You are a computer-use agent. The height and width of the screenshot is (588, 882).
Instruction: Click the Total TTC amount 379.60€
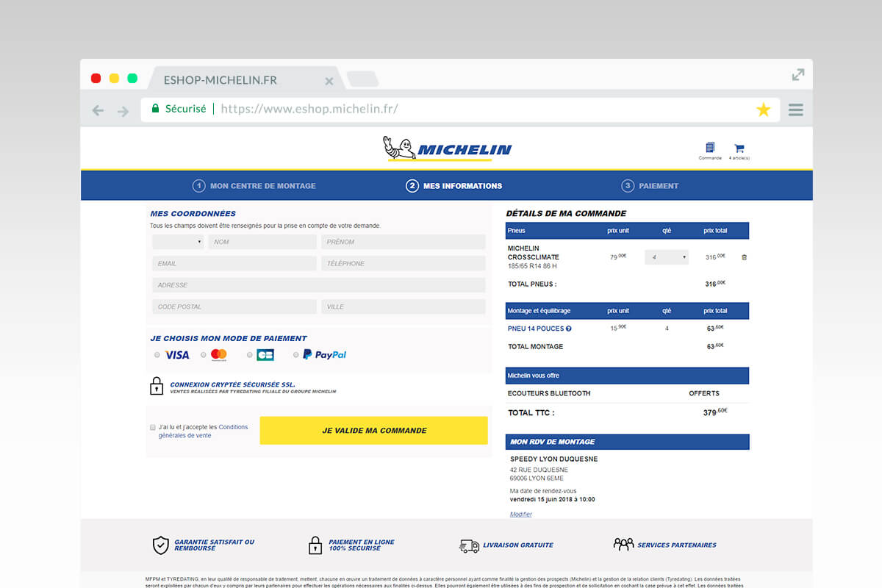point(715,412)
